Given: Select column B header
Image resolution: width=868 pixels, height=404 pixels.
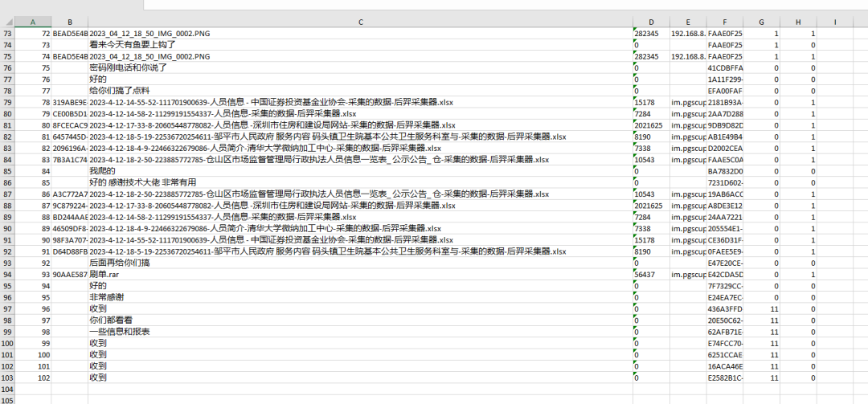Looking at the screenshot, I should [x=70, y=22].
